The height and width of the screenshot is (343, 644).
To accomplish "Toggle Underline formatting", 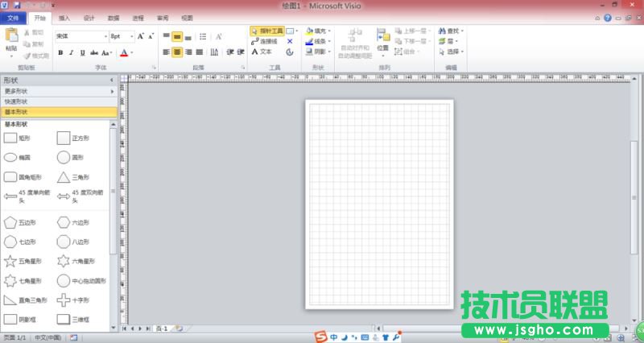I will pyautogui.click(x=83, y=52).
